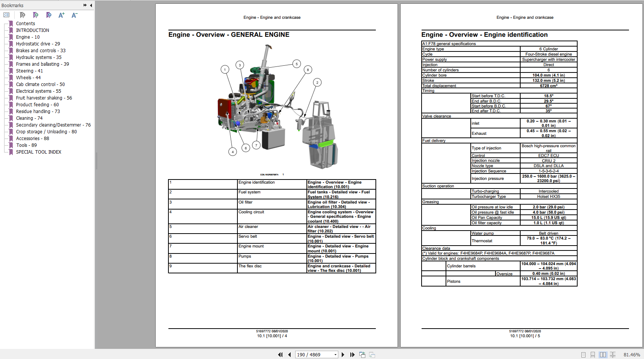The width and height of the screenshot is (644, 359).
Task: Follow the Fuel tanks Detailed view link
Action: [x=339, y=195]
